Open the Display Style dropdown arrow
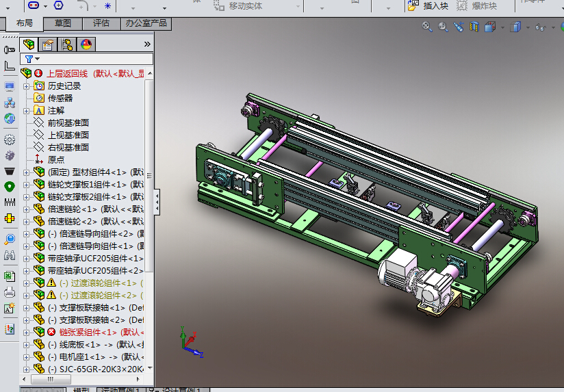 point(526,28)
